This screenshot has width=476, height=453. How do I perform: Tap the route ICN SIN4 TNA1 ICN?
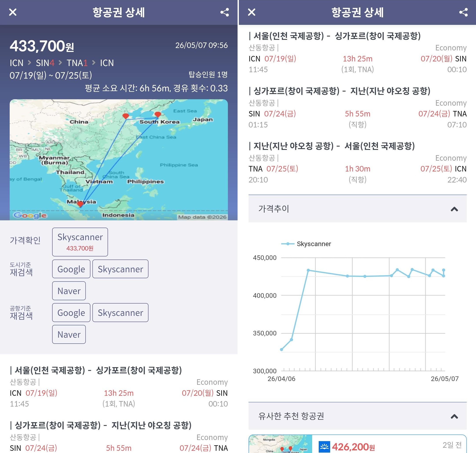click(x=62, y=63)
